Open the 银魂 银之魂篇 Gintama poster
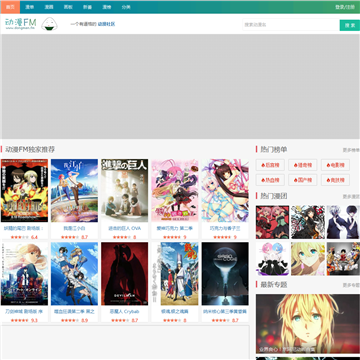This screenshot has height=360, width=360. [175, 274]
